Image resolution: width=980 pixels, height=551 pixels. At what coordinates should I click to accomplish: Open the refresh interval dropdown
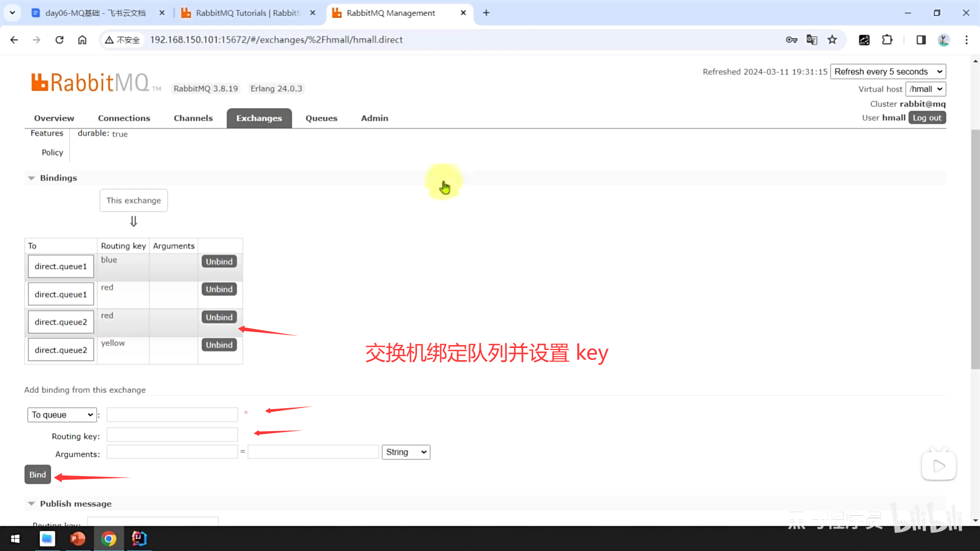tap(888, 71)
